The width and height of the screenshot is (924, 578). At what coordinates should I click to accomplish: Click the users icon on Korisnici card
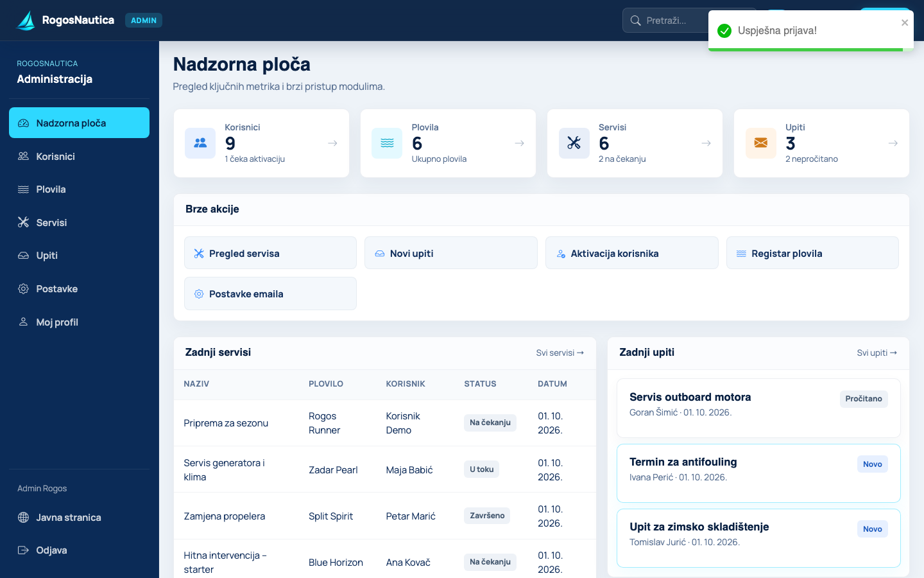[x=200, y=143]
